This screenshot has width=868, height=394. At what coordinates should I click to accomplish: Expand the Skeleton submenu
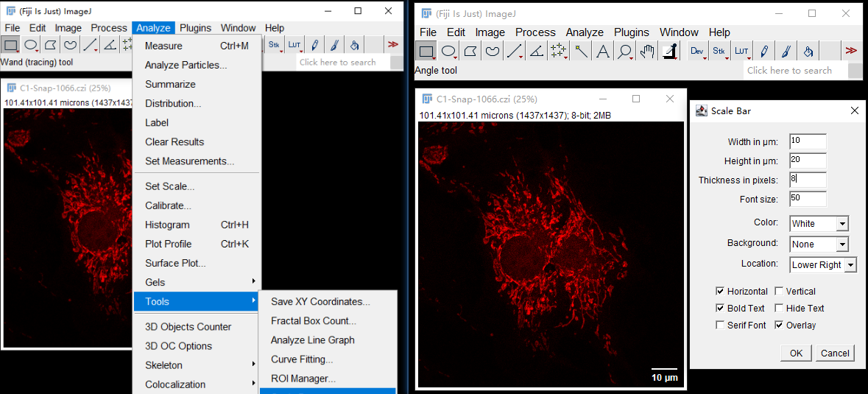[196, 365]
